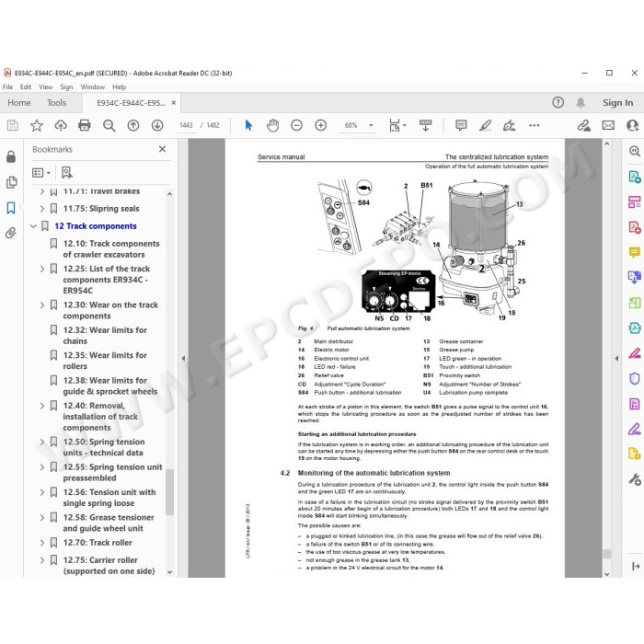Image resolution: width=644 pixels, height=644 pixels.
Task: Expand 11.75 Slipring seals bookmark
Action: pos(42,209)
